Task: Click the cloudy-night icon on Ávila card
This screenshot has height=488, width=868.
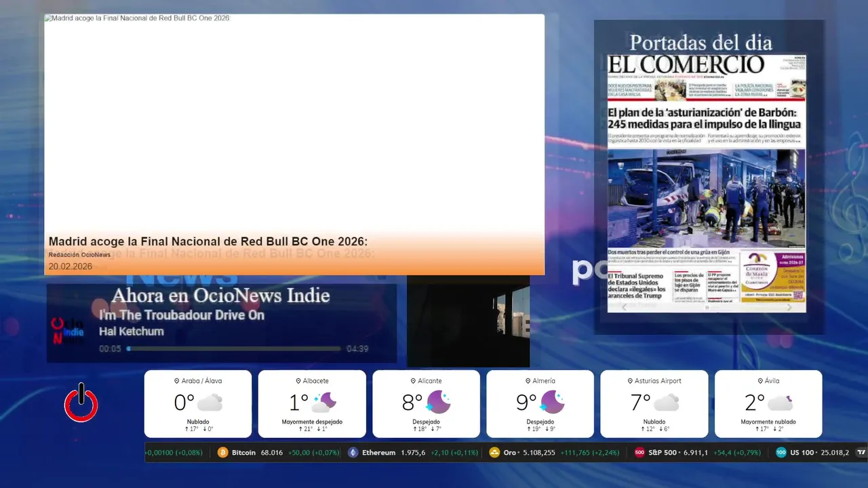Action: [x=781, y=403]
